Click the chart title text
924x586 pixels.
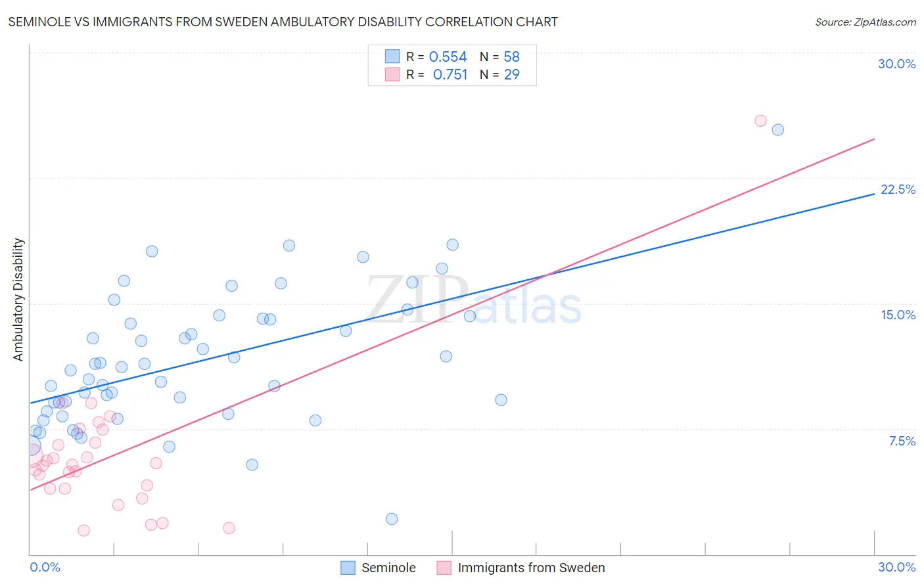point(283,22)
